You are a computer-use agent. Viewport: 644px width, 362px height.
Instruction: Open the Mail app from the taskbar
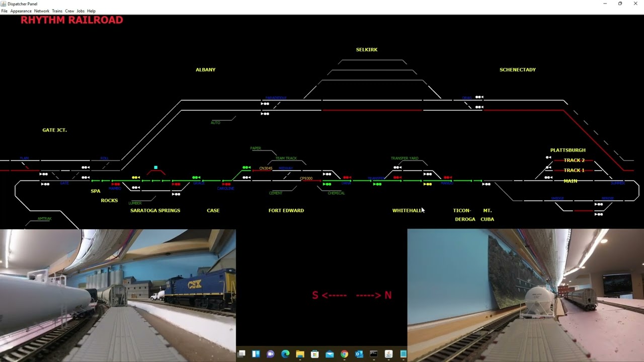(330, 354)
